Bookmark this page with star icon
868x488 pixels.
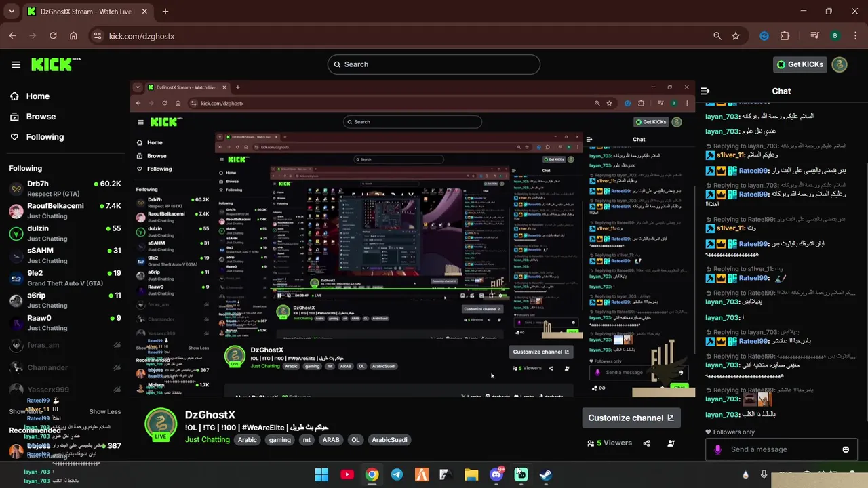click(736, 36)
